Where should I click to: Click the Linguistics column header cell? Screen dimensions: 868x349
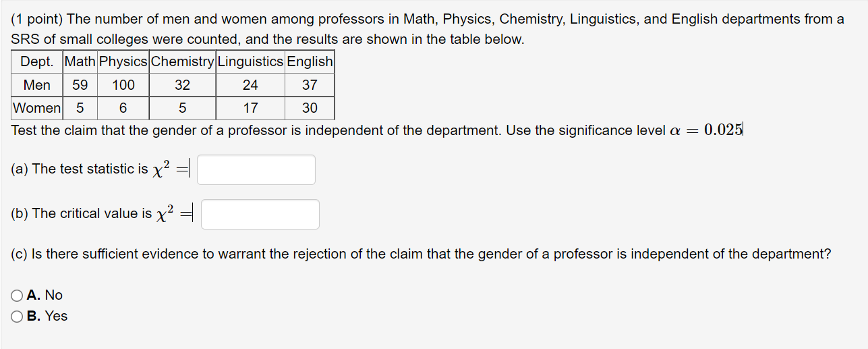[x=250, y=62]
